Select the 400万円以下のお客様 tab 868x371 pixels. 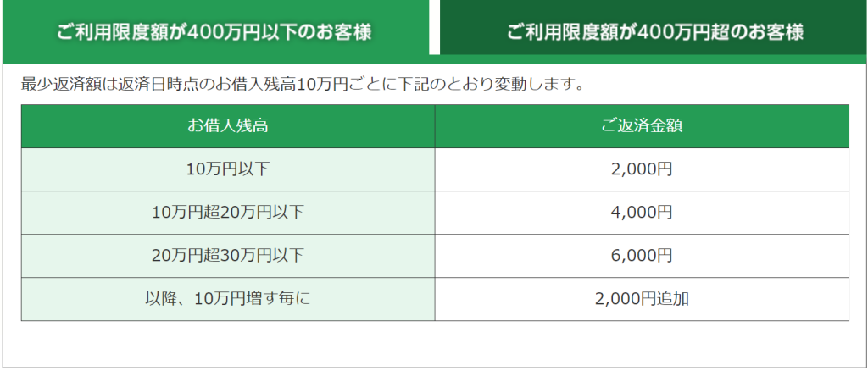coord(215,28)
